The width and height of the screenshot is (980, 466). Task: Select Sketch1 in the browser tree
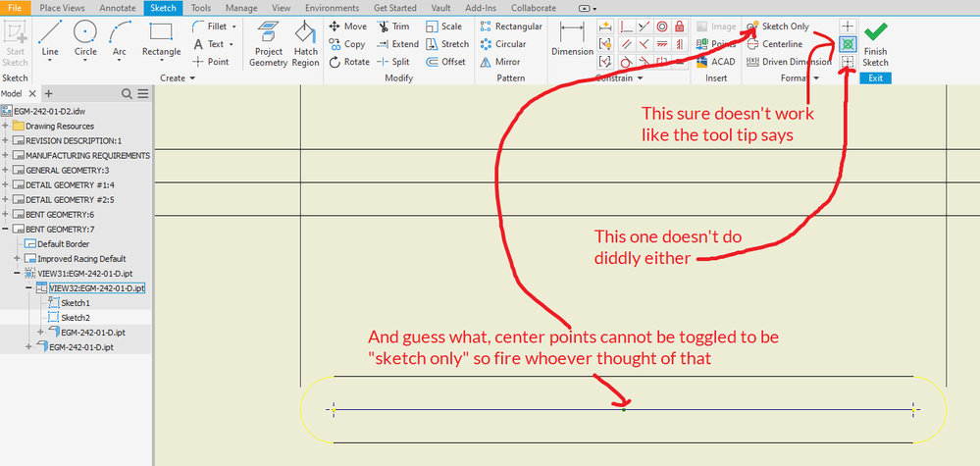coord(76,303)
